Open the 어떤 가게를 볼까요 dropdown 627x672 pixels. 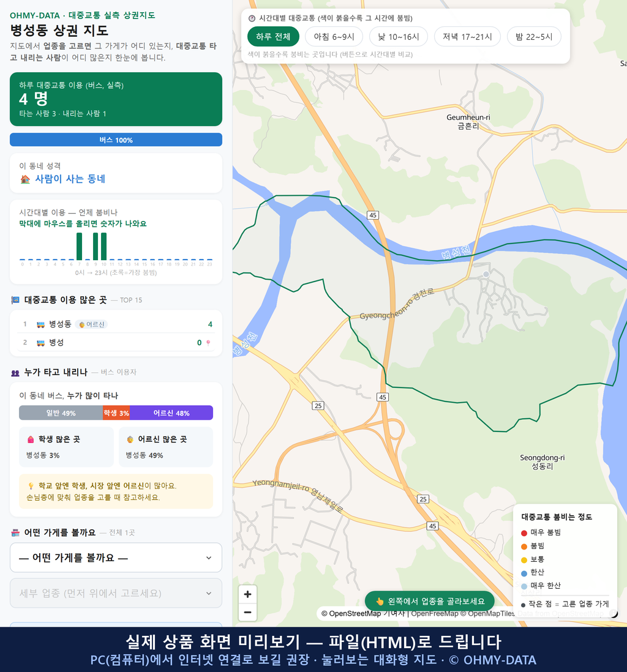coord(116,558)
